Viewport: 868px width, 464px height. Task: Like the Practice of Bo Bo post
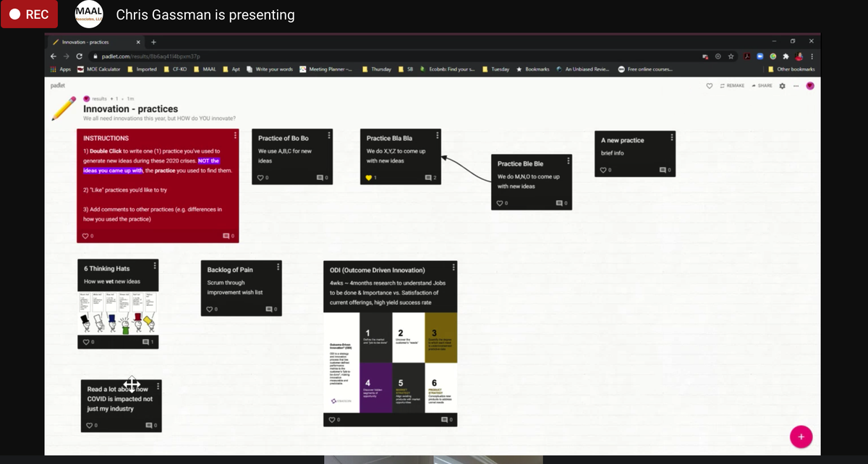261,177
